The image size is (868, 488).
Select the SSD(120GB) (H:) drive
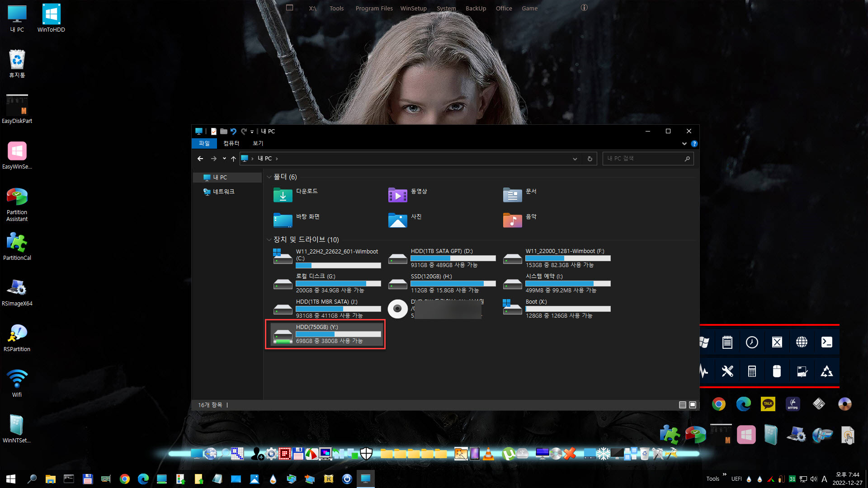[442, 283]
